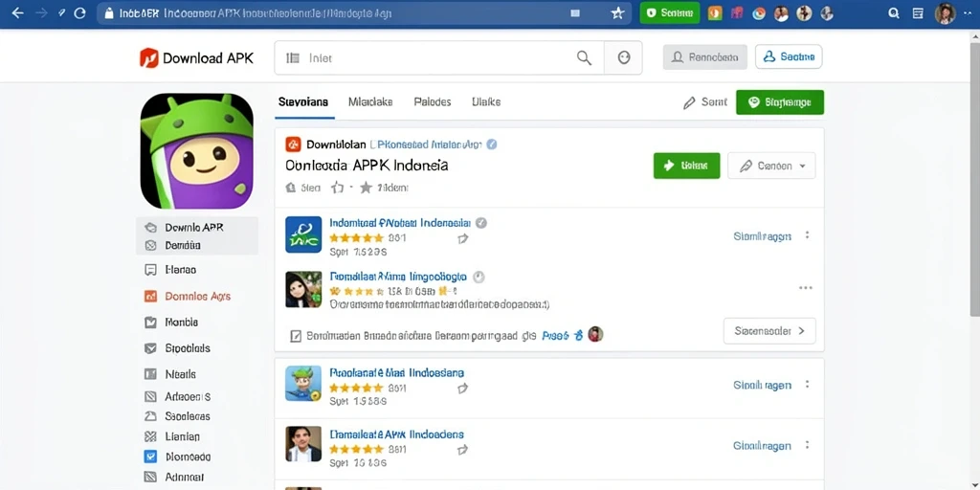Viewport: 980px width, 490px height.
Task: Click the star rating icon under Oonleoda APPK Indoneia
Action: tap(366, 188)
